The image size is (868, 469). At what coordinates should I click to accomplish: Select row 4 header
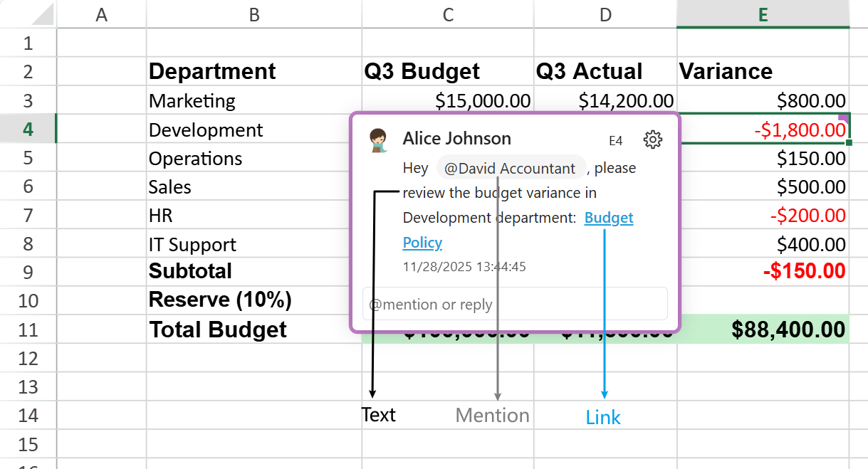tap(28, 130)
